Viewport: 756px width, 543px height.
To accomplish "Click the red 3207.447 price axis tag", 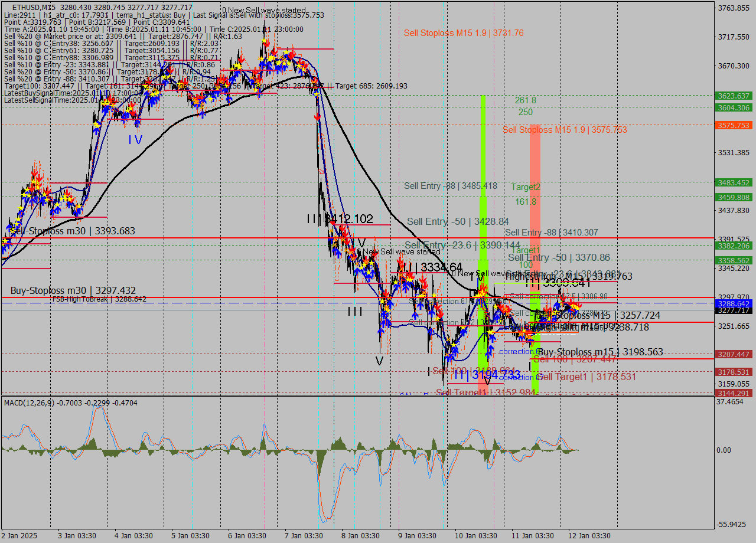I will 734,354.
